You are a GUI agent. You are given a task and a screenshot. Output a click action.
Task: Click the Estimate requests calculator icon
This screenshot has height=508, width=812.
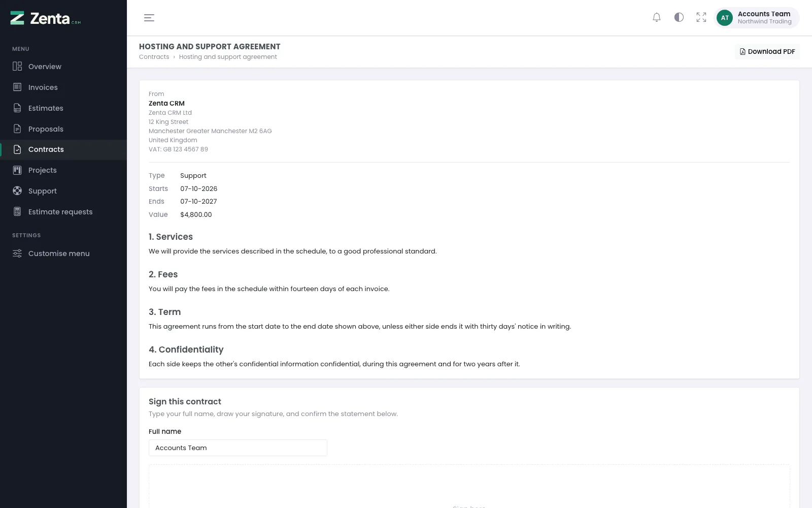pos(17,212)
